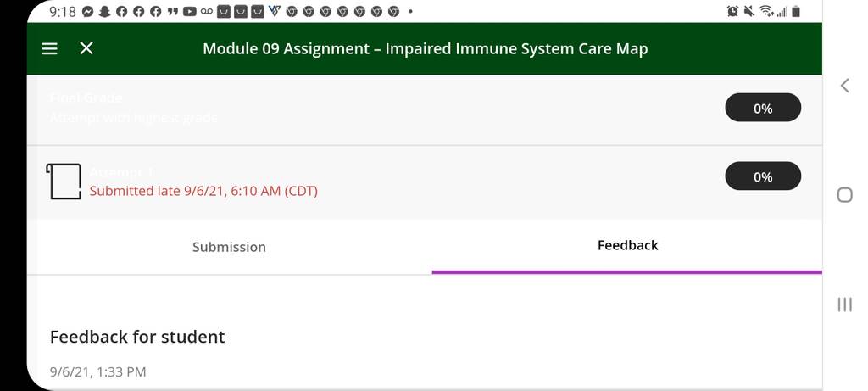Tap the muted sound status icon
The width and height of the screenshot is (868, 391).
tap(749, 11)
